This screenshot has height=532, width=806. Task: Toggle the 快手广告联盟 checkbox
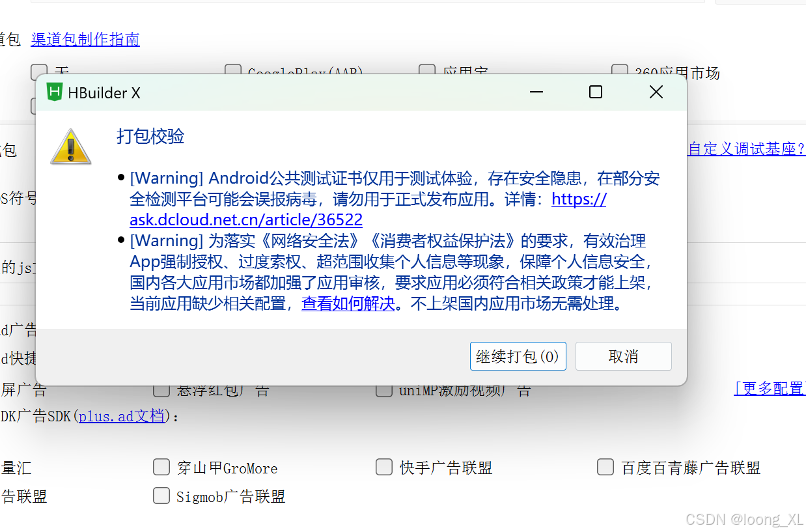click(384, 467)
